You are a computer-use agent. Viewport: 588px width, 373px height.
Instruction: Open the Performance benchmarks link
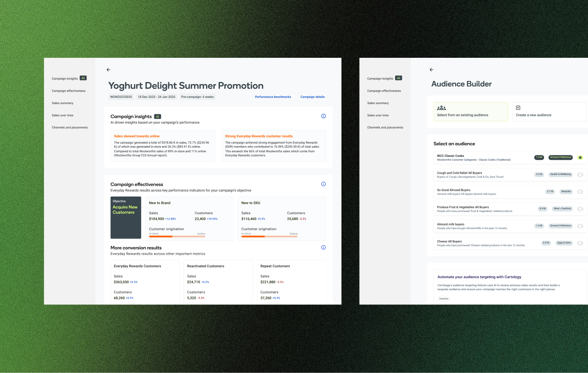[x=273, y=97]
